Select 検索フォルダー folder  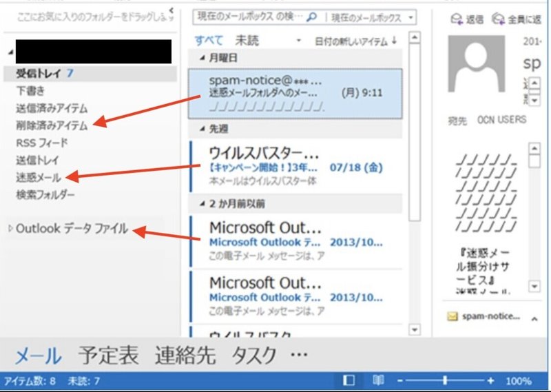pyautogui.click(x=45, y=195)
